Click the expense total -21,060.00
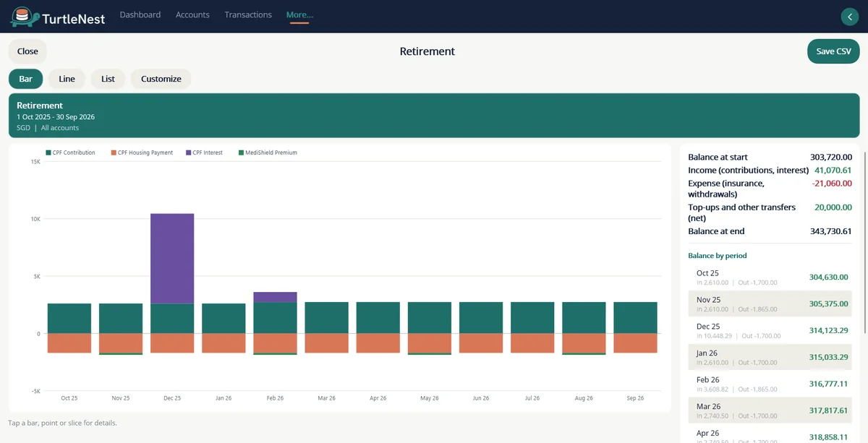This screenshot has width=868, height=443. [x=832, y=184]
